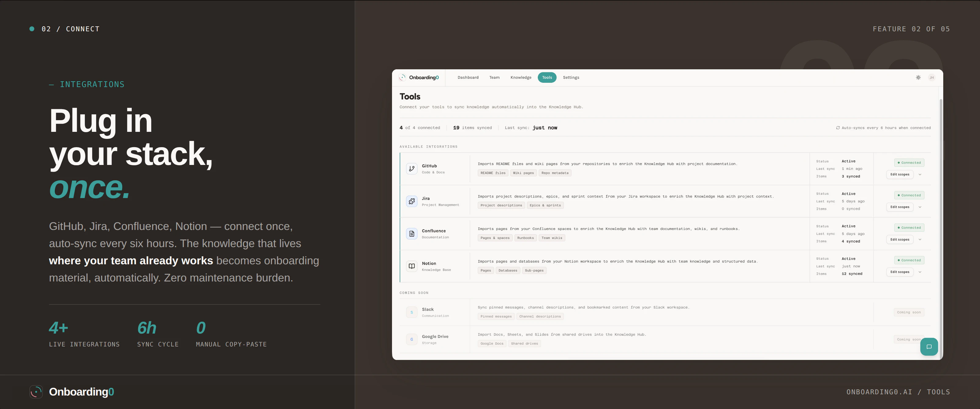
Task: Expand Jira's scopes dropdown arrow
Action: click(920, 207)
